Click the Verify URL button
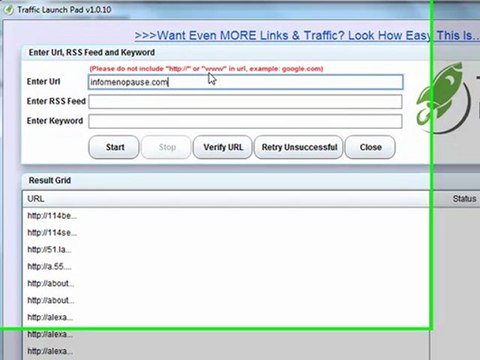Screen dimensions: 480x360 coord(223,147)
